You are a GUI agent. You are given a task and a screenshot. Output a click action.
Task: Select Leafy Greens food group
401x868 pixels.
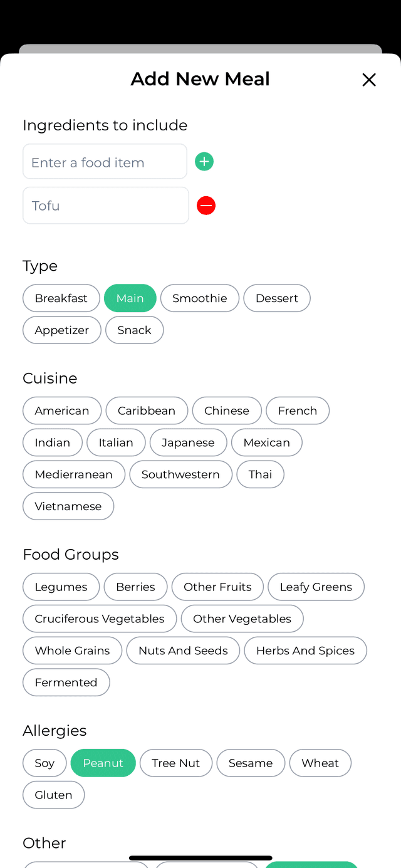click(316, 587)
